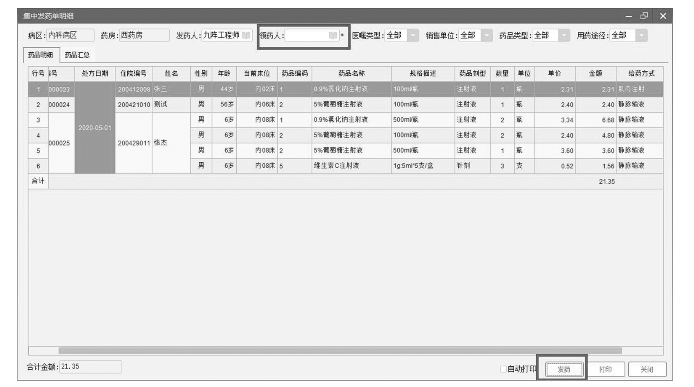Click the 年龄 column header
Image resolution: width=694 pixels, height=387 pixels.
pyautogui.click(x=224, y=74)
